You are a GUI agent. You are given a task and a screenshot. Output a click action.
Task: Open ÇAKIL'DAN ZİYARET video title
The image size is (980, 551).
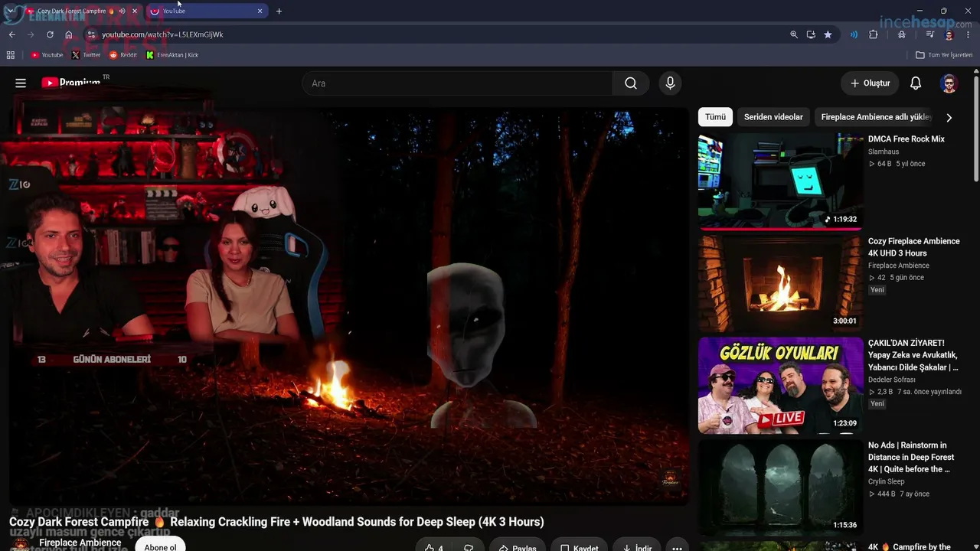tap(913, 355)
